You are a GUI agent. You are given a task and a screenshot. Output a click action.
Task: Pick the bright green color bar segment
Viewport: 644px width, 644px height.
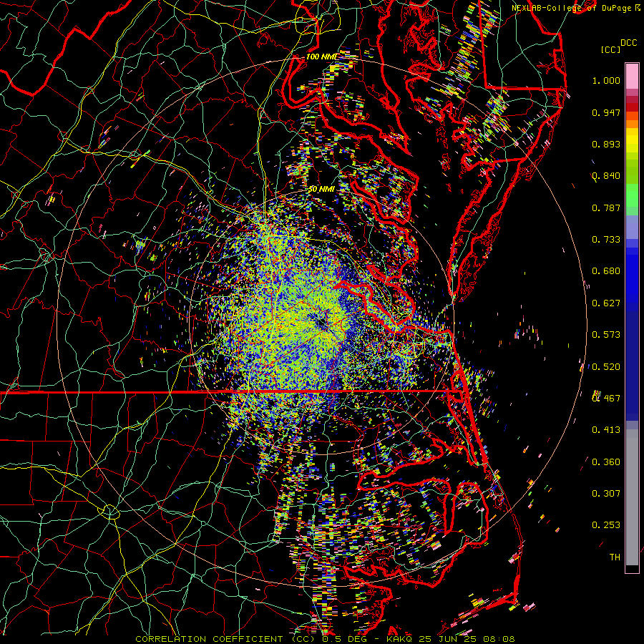point(632,195)
